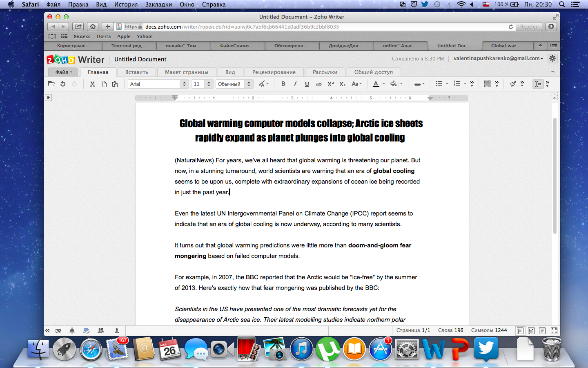
Task: Open the settings gear next to the email
Action: pos(552,58)
